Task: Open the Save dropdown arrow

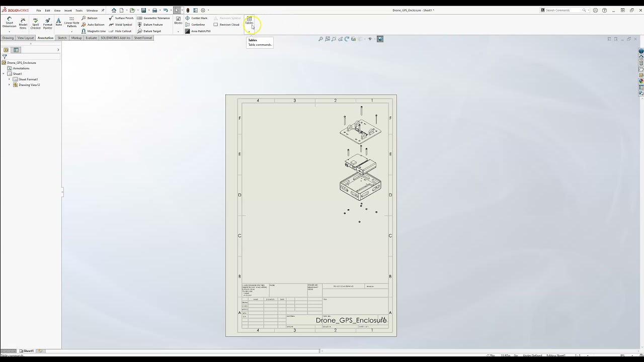Action: tap(148, 10)
